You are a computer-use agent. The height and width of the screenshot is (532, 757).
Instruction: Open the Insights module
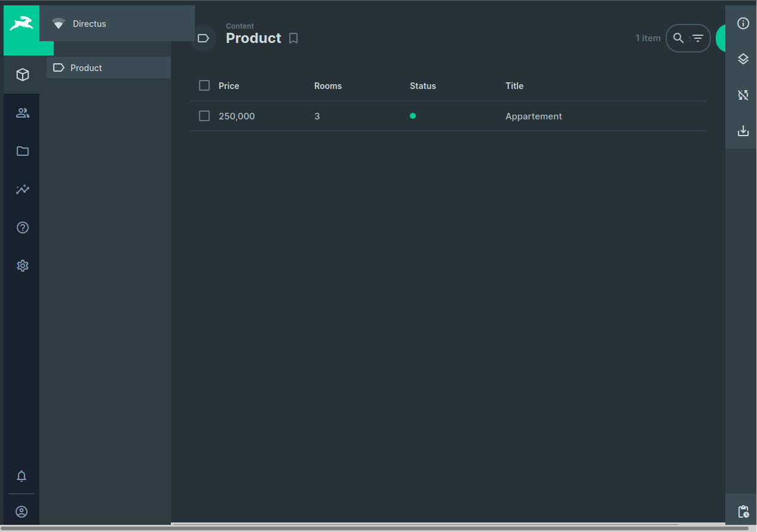click(22, 189)
